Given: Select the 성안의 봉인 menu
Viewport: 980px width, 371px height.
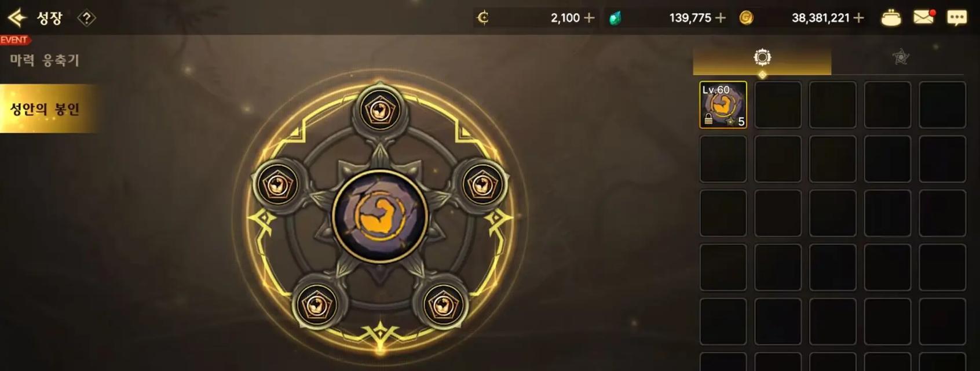Looking at the screenshot, I should coord(45,109).
